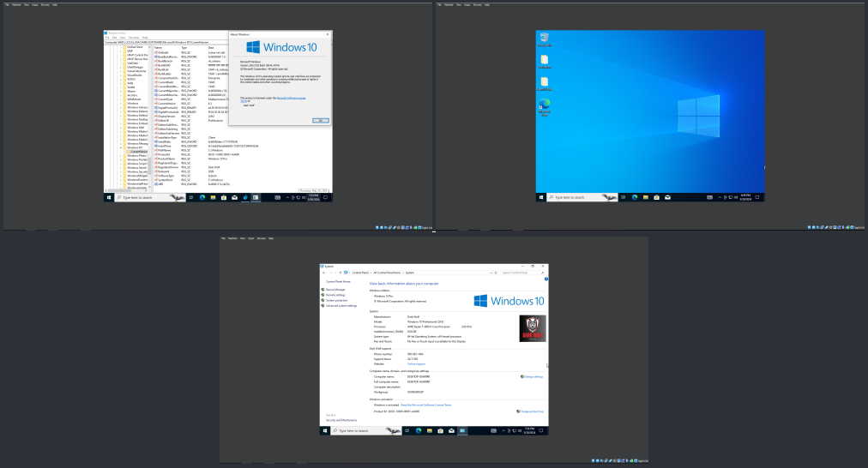The height and width of the screenshot is (468, 868).
Task: Open Edge from System window VM taskbar
Action: [419, 431]
